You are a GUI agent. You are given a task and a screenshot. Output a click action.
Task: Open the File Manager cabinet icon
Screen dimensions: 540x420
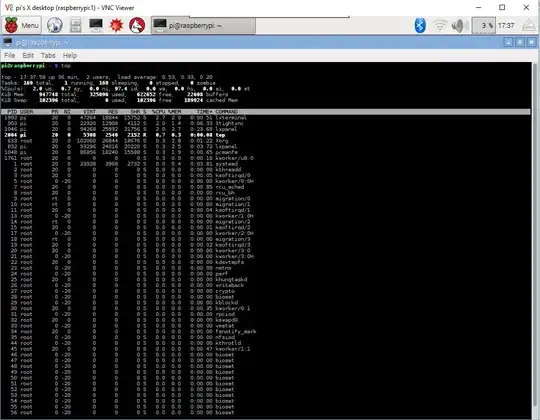(x=75, y=25)
